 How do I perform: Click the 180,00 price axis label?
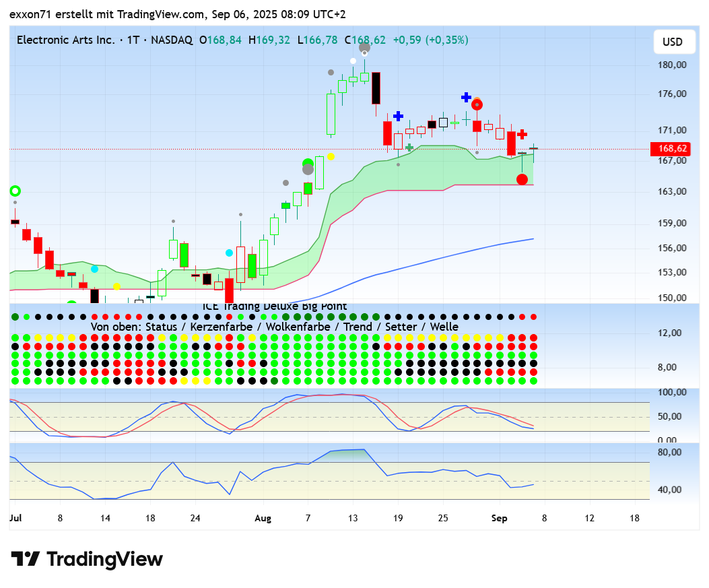pos(673,65)
